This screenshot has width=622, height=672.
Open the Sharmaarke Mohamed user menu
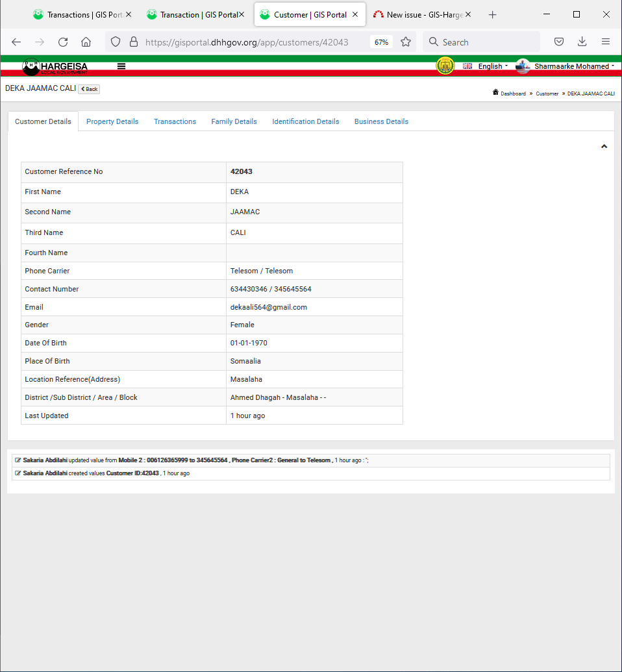pos(574,66)
